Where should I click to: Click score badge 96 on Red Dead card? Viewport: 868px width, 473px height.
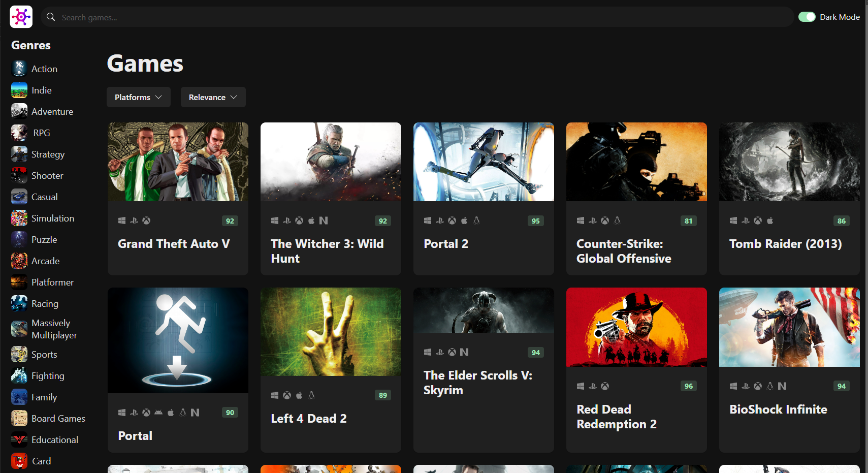coord(688,386)
